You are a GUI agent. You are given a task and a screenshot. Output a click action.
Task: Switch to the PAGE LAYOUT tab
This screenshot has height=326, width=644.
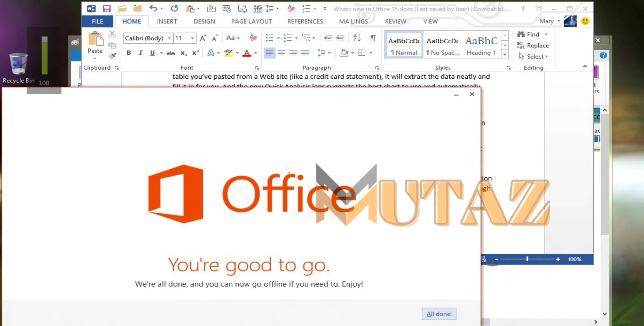[x=251, y=21]
